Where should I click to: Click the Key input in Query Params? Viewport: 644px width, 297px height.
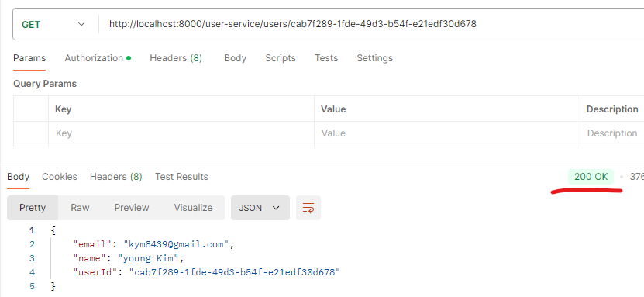(x=181, y=134)
